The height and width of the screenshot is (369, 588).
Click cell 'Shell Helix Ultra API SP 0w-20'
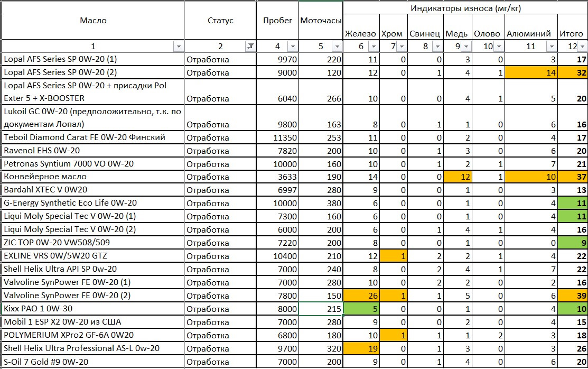click(93, 269)
